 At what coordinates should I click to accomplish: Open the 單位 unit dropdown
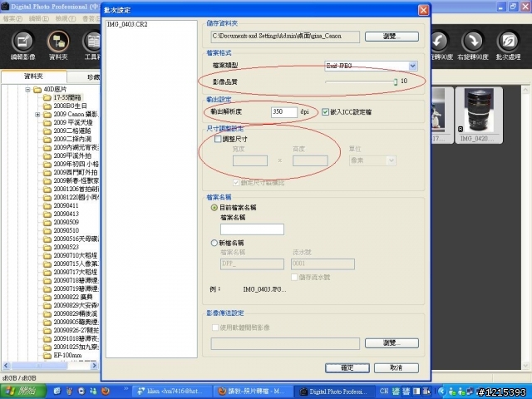tap(392, 160)
